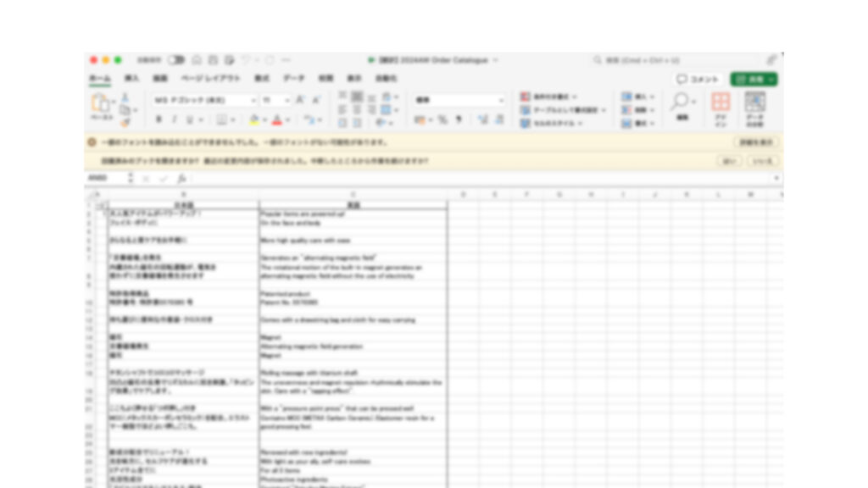Click the Home icon in the title bar
This screenshot has height=488, width=868.
click(x=197, y=60)
